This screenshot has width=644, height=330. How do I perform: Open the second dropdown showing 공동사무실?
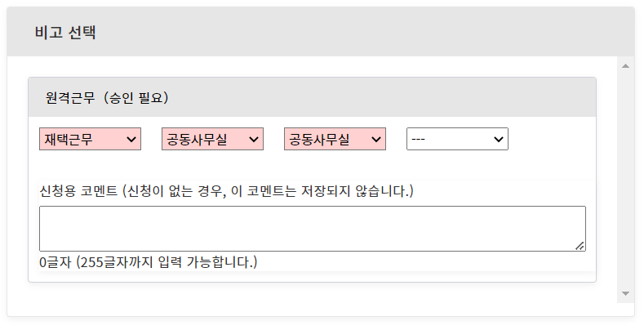212,139
